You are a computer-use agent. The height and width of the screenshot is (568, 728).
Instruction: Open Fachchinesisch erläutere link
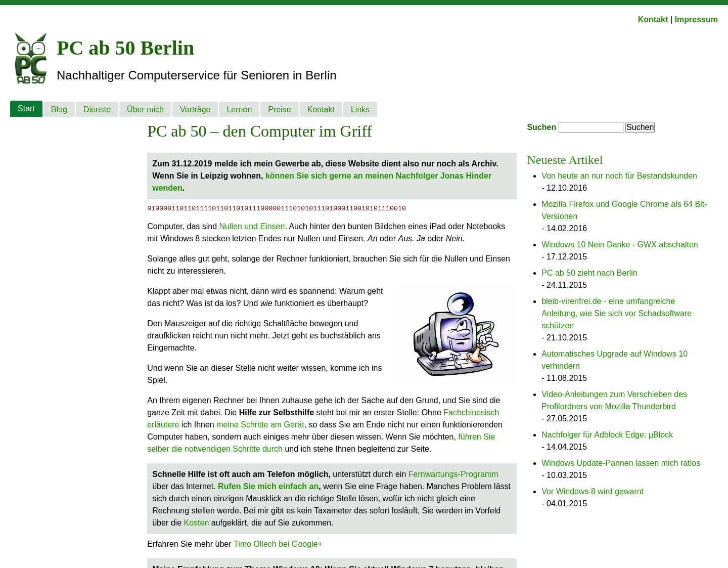pos(323,419)
